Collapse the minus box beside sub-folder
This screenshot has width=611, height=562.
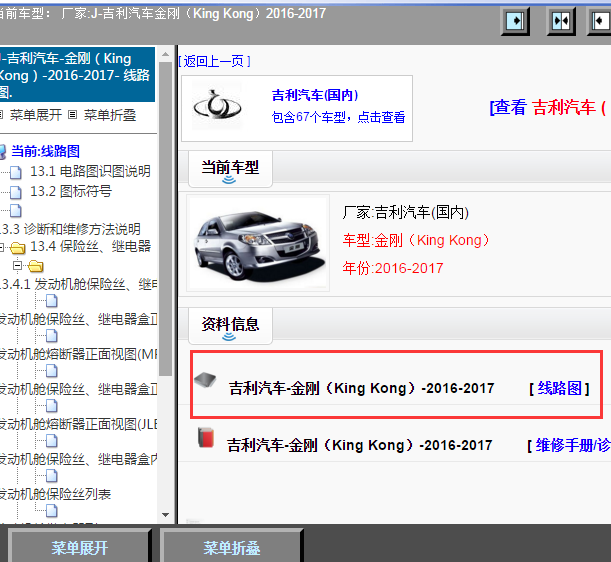[x=17, y=266]
